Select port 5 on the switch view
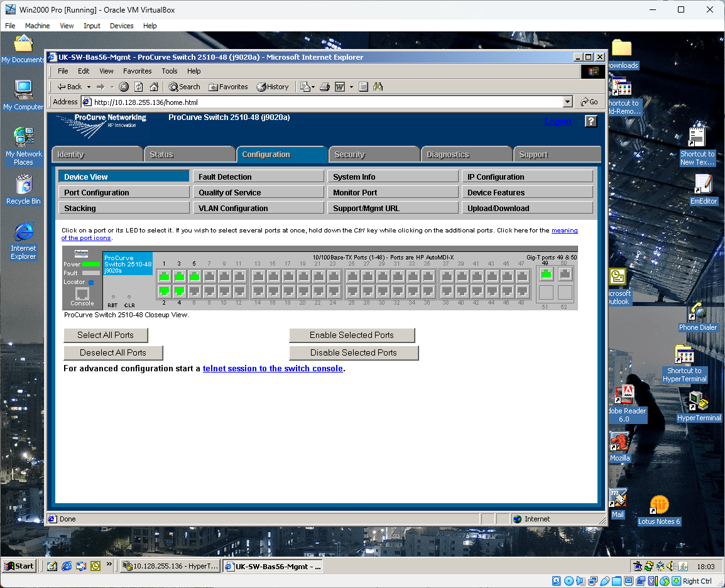 (x=195, y=276)
